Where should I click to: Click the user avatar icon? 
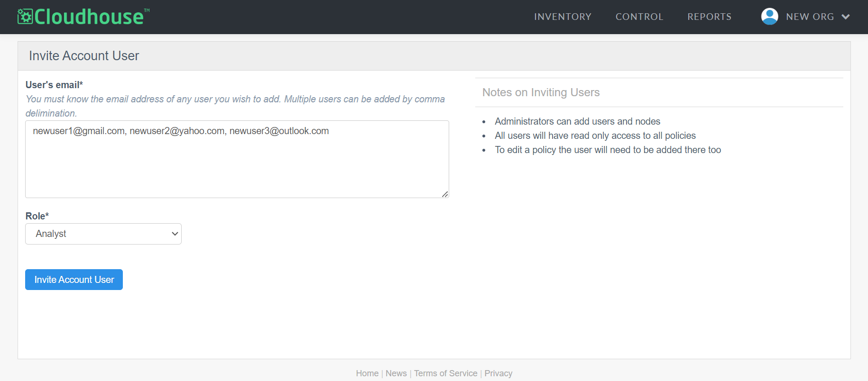(x=769, y=17)
